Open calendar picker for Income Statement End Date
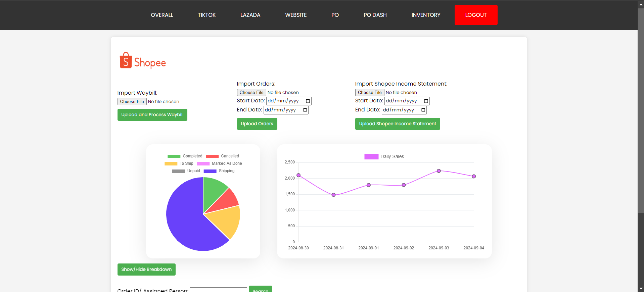Viewport: 644px width, 292px height. pyautogui.click(x=423, y=110)
